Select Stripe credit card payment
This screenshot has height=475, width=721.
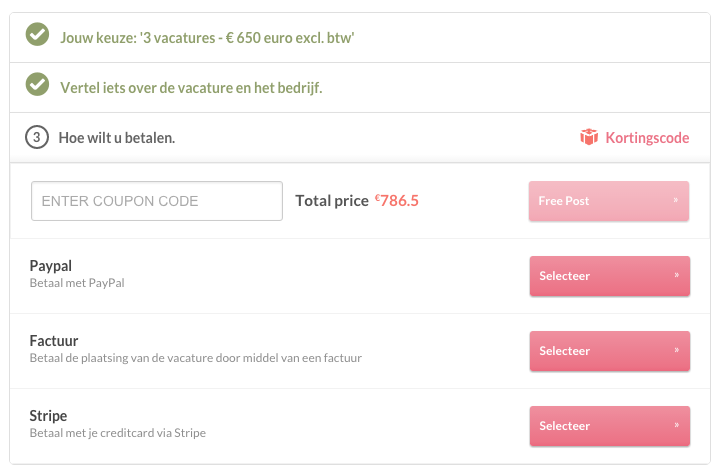tap(608, 426)
